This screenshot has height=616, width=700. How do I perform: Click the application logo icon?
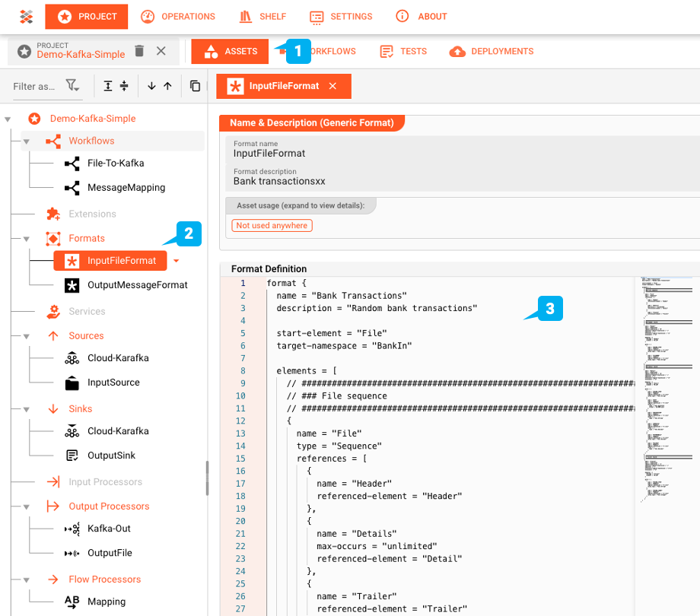(27, 16)
